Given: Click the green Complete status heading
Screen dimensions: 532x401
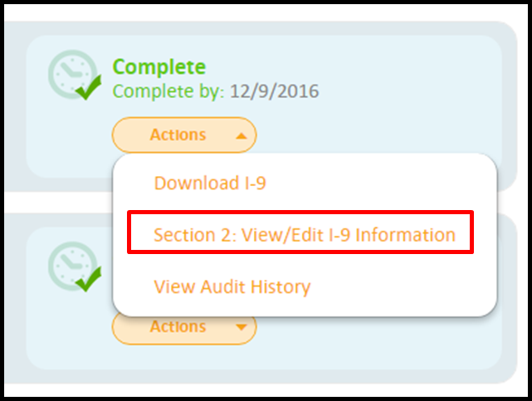Looking at the screenshot, I should pyautogui.click(x=159, y=67).
